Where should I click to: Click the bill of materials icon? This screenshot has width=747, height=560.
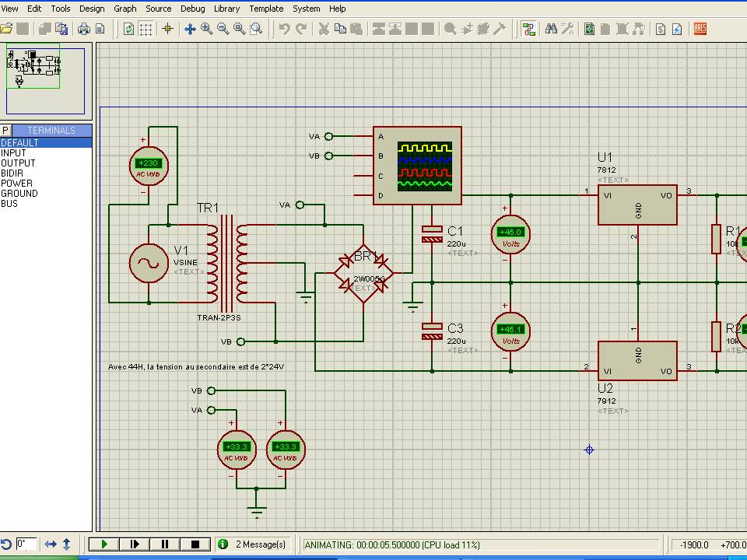tap(661, 29)
